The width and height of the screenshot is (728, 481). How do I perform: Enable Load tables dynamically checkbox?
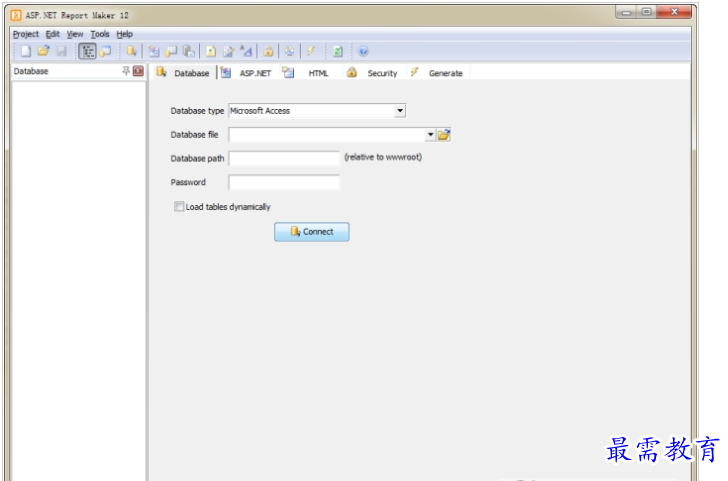179,207
